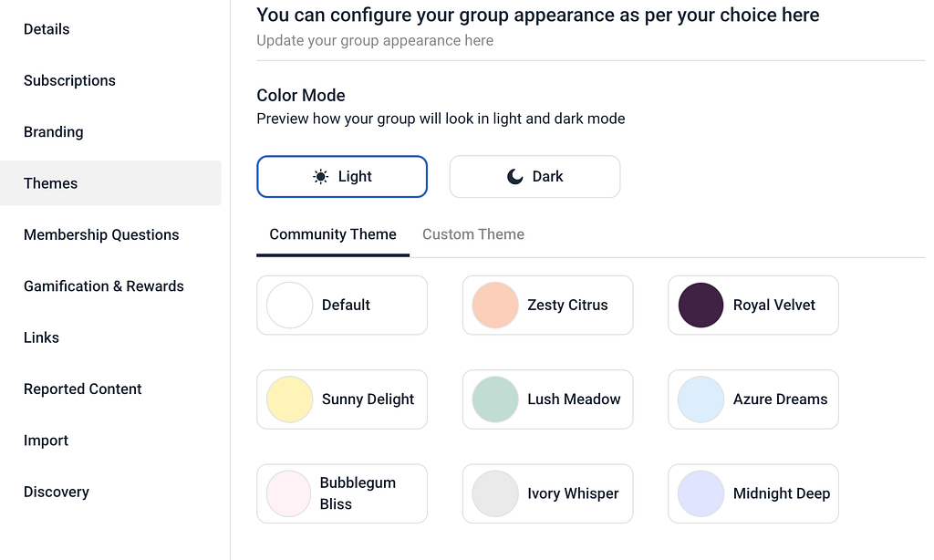Open Reported Content in sidebar
The width and height of the screenshot is (934, 560).
point(83,389)
